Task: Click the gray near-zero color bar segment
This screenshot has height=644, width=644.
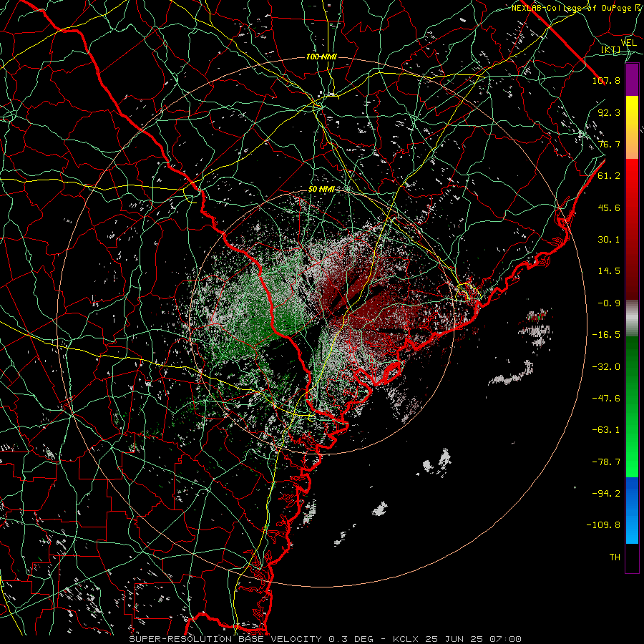Action: [632, 318]
